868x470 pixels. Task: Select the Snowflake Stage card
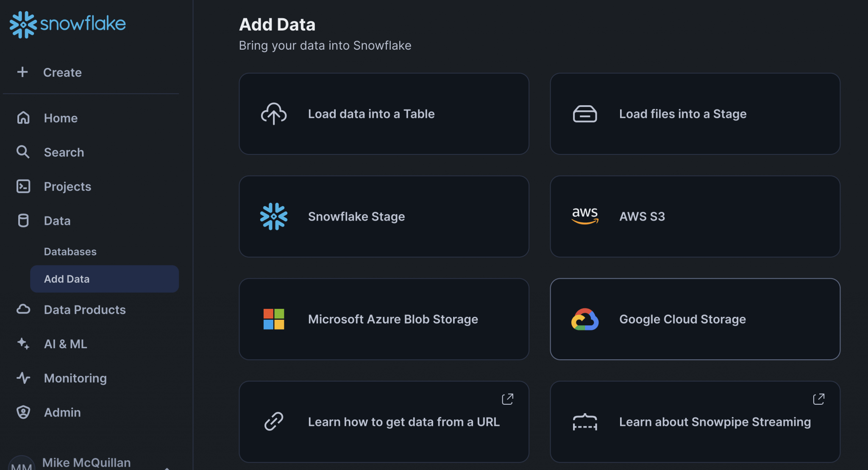tap(384, 216)
